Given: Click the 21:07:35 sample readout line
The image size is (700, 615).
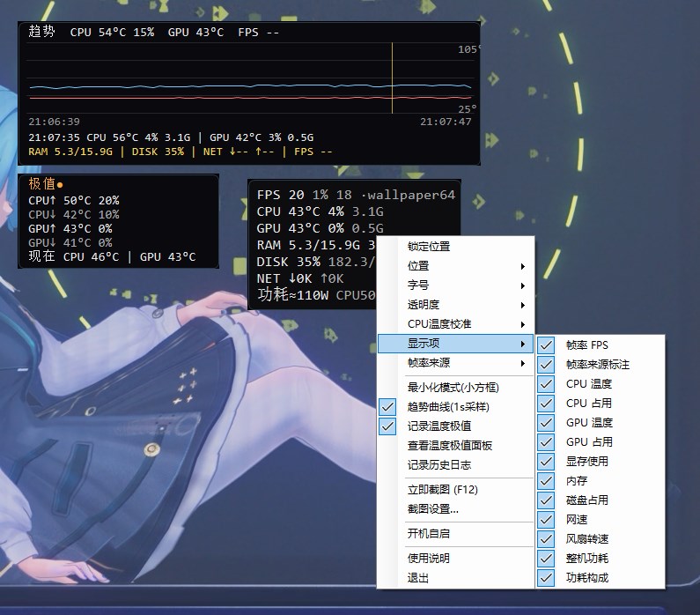Looking at the screenshot, I should coord(171,137).
